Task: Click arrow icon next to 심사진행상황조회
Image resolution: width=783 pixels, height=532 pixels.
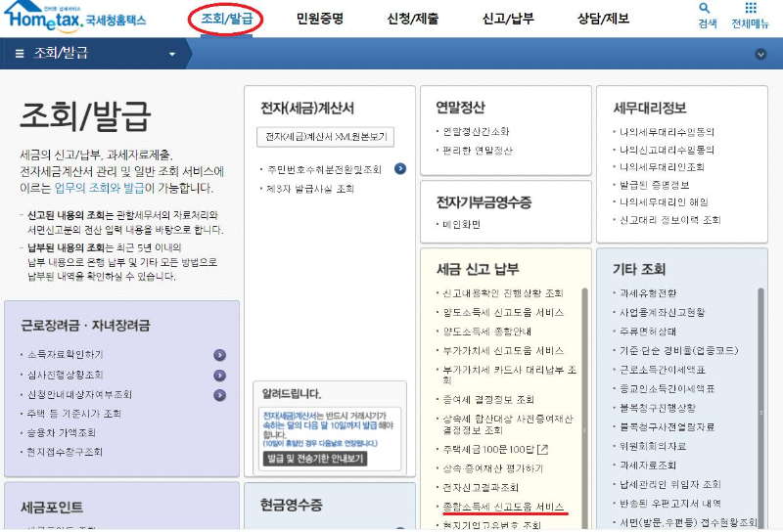Action: (219, 376)
